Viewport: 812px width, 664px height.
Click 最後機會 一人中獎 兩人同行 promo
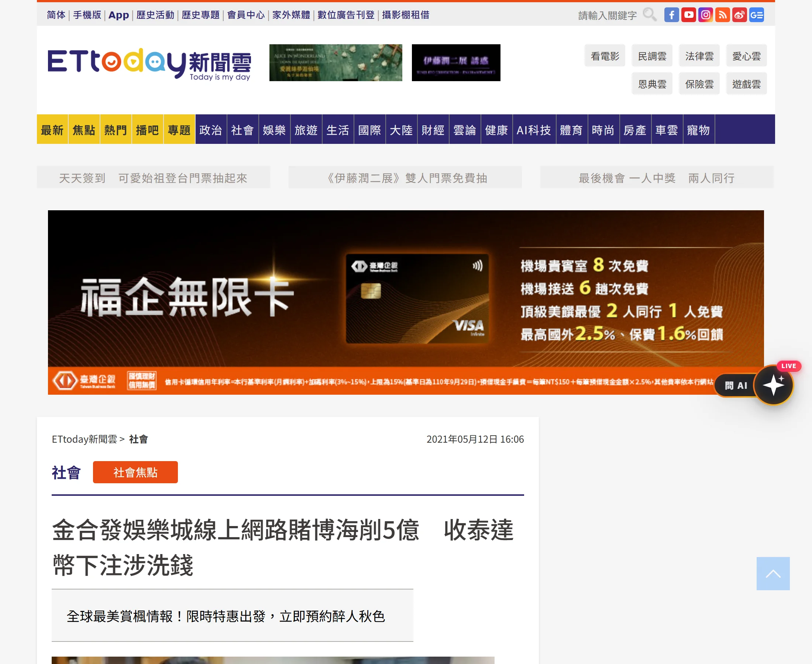tap(657, 178)
